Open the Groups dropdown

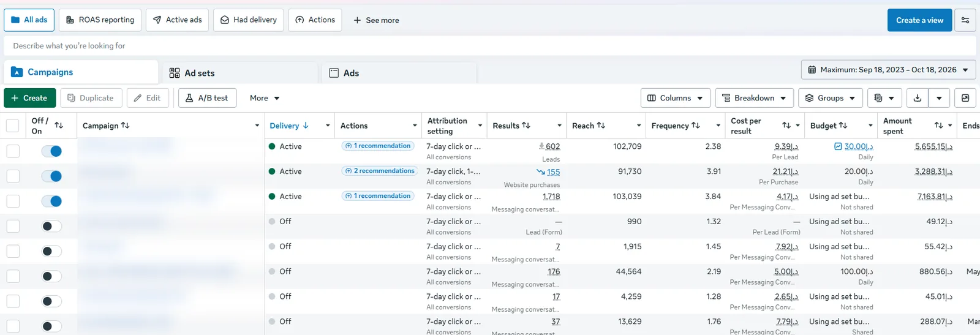click(831, 98)
